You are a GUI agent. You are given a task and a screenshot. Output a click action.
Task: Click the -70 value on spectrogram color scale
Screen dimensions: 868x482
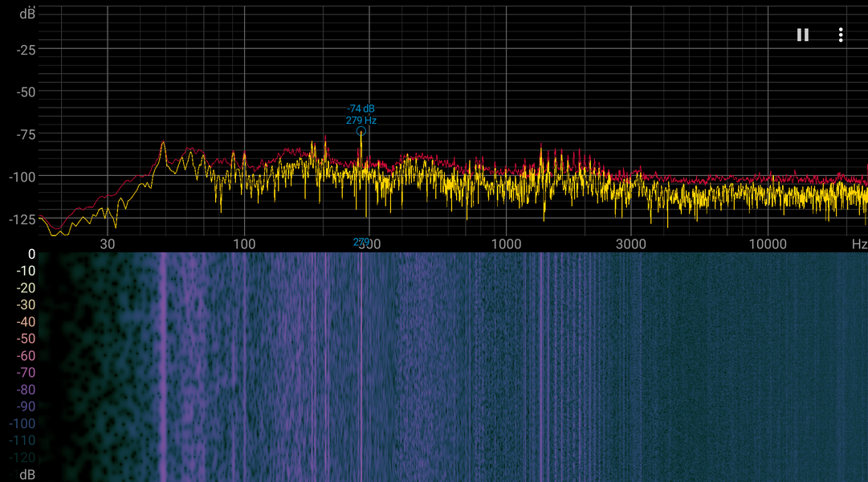point(26,373)
